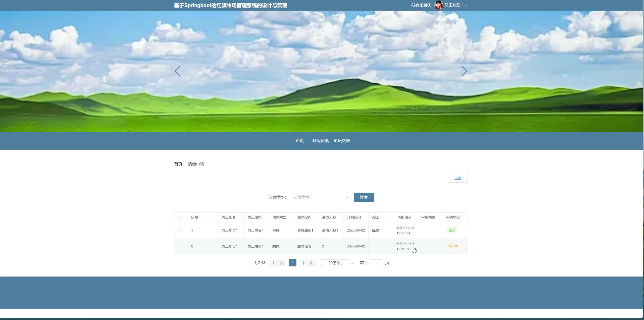The image size is (644, 320).
Task: Open 新闻资讯 navigation item
Action: pyautogui.click(x=320, y=141)
